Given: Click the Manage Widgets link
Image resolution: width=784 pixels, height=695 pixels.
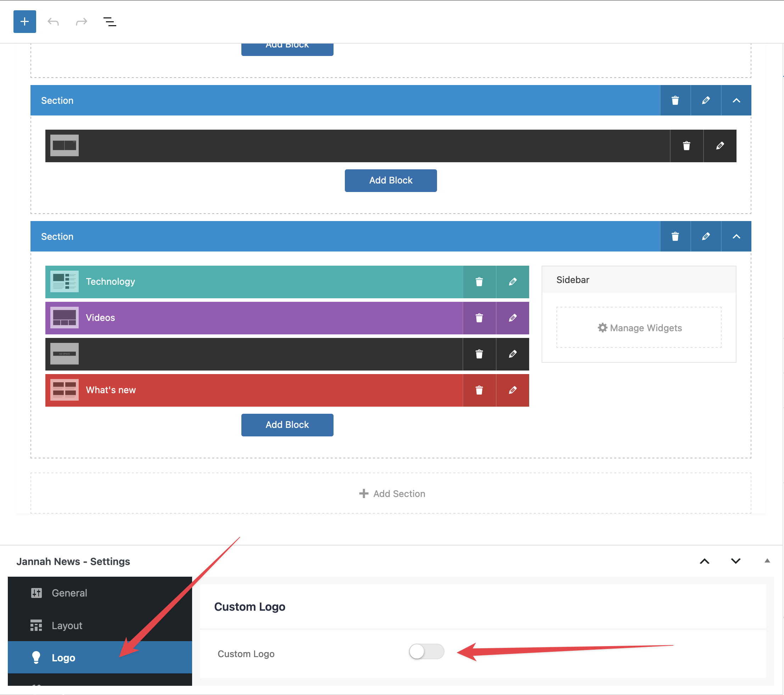Looking at the screenshot, I should (639, 328).
